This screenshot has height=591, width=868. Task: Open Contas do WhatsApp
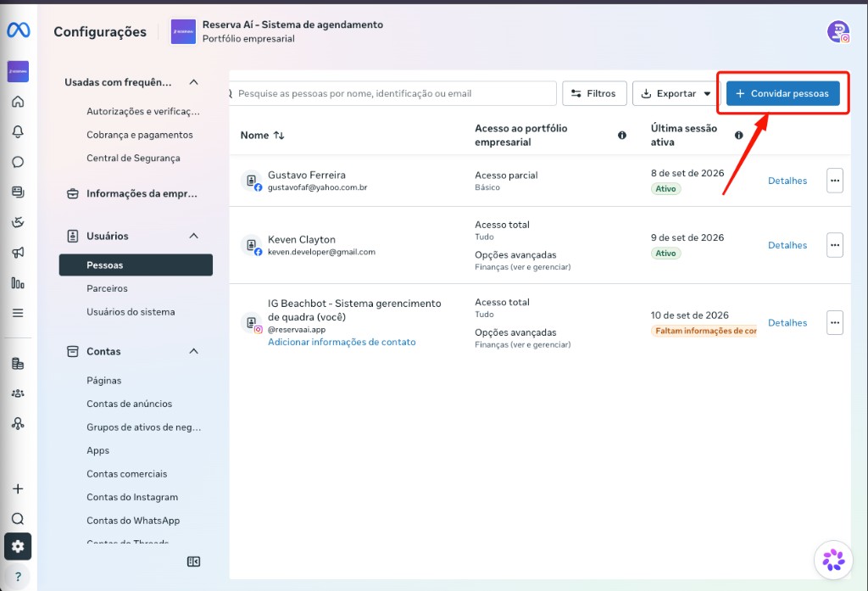pos(133,521)
